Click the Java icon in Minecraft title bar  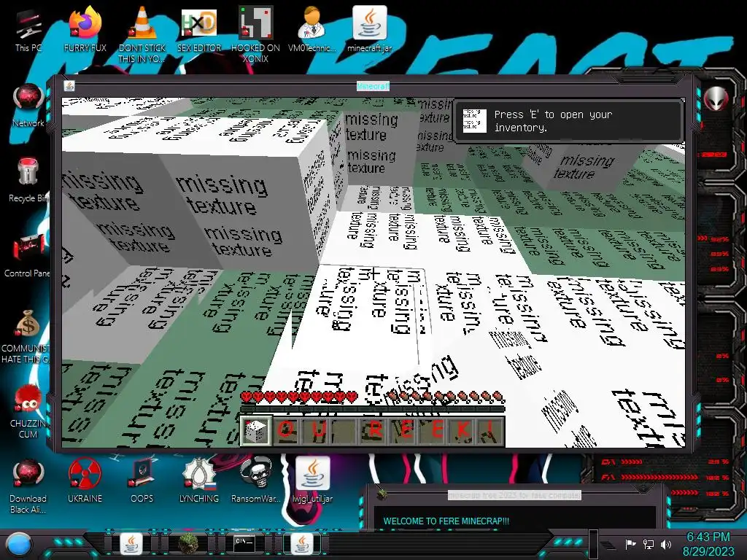pos(69,86)
